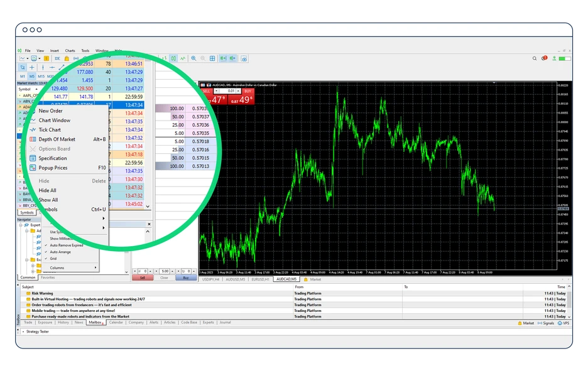Click the green VPS status icon top right

(554, 58)
